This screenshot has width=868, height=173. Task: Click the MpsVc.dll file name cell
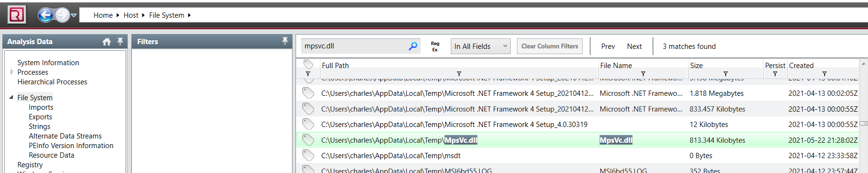tap(616, 140)
